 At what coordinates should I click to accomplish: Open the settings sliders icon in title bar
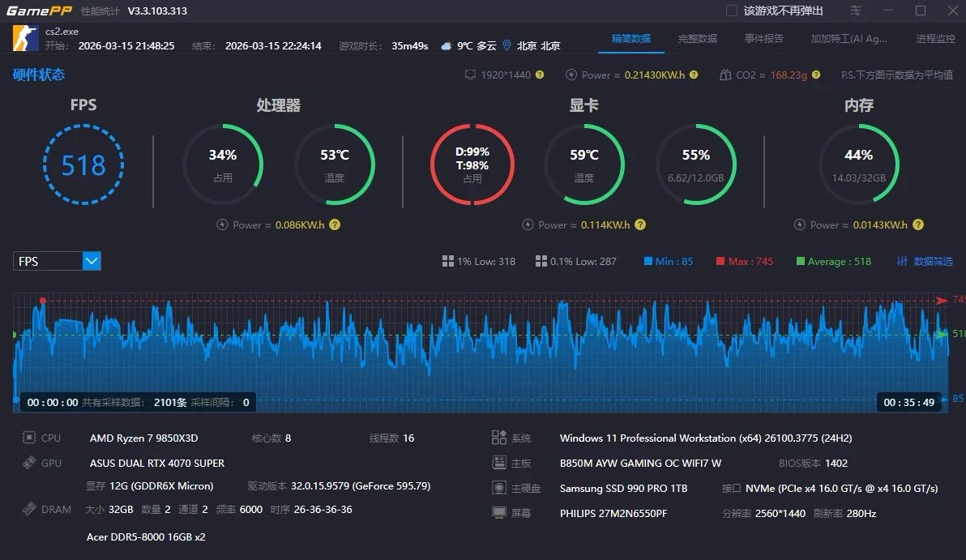click(x=856, y=11)
